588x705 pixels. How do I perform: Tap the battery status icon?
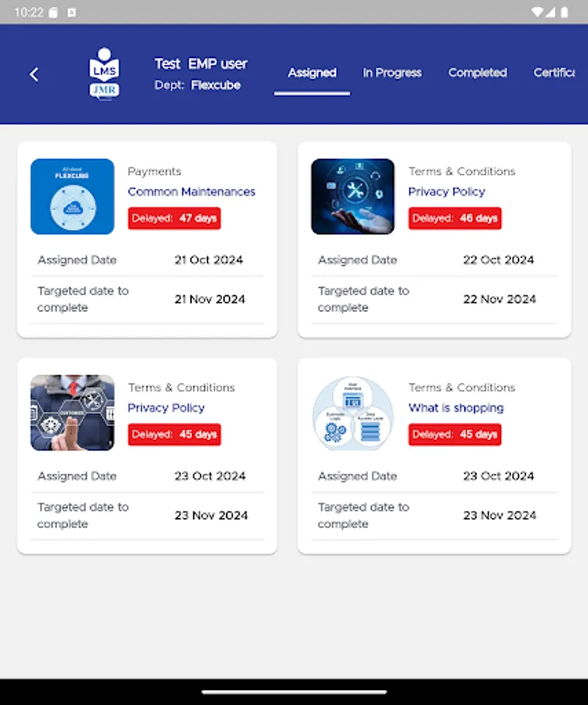(565, 12)
